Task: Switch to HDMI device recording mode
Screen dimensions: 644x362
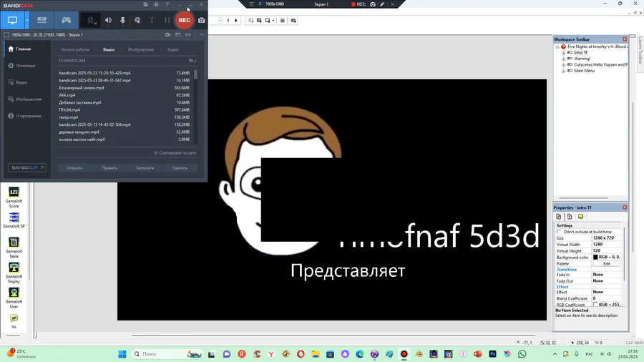Action: point(42,20)
